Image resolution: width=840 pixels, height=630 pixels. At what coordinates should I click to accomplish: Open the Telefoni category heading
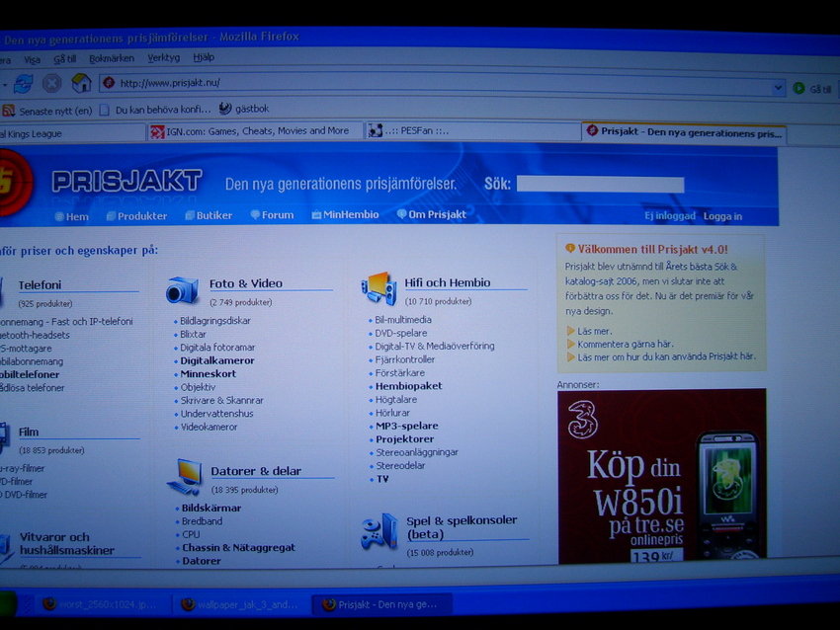pyautogui.click(x=41, y=285)
